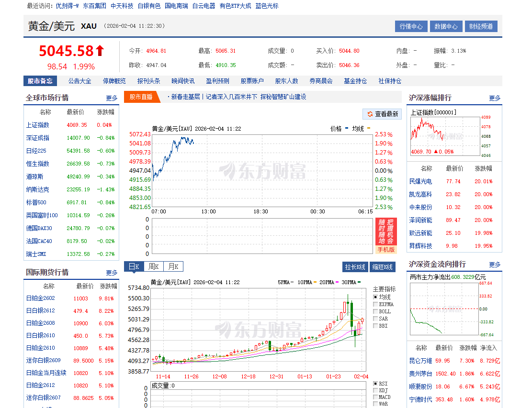
Task: Open the 日铂金2602 futures link
Action: click(40, 298)
